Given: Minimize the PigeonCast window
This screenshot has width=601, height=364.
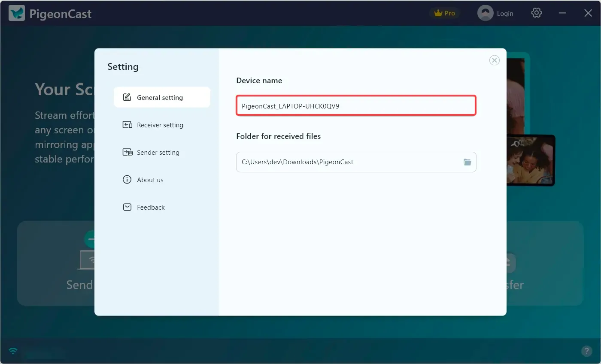Looking at the screenshot, I should [x=562, y=13].
